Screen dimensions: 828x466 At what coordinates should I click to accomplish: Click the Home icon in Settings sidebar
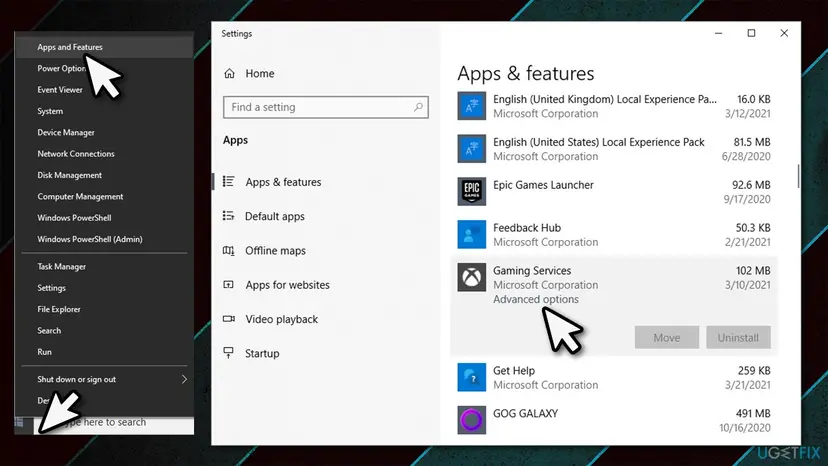(229, 73)
